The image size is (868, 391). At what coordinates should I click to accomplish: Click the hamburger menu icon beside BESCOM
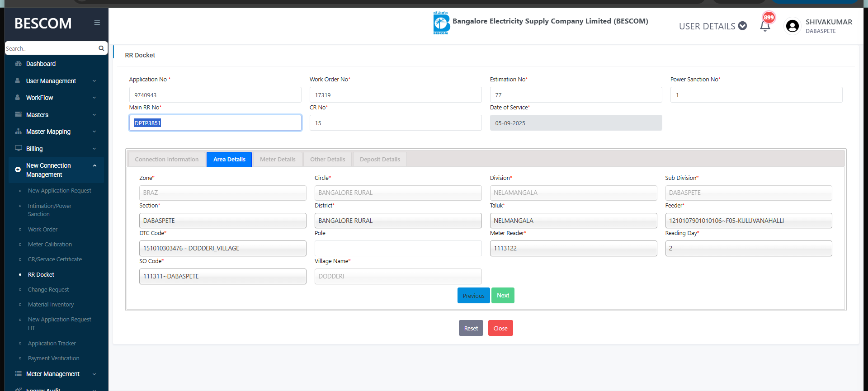pos(97,23)
